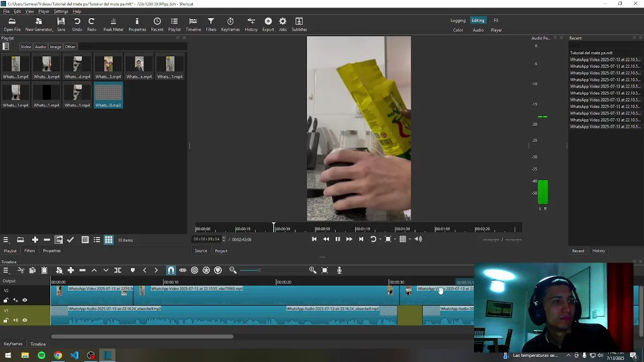Image resolution: width=644 pixels, height=362 pixels.
Task: Select the Whats...9.mp3 playlist thumbnail
Action: coord(108,96)
